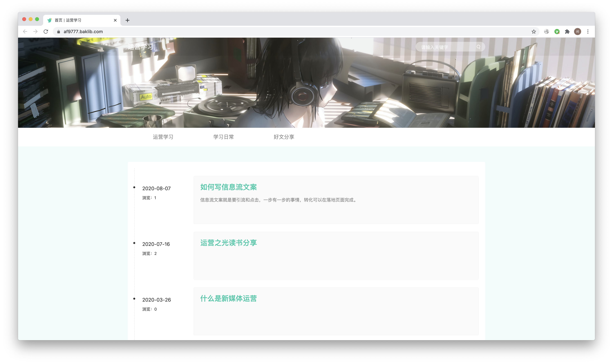The height and width of the screenshot is (364, 613).
Task: Open the puzzle-piece extensions menu
Action: tap(567, 32)
